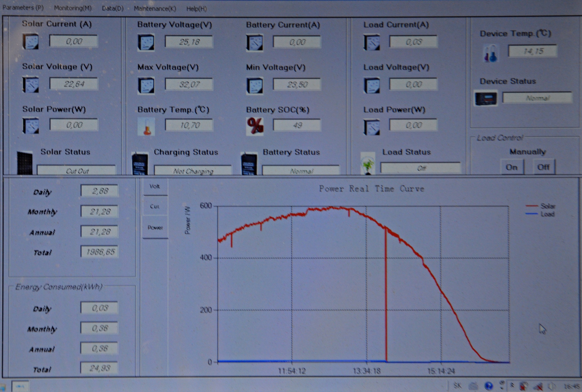The width and height of the screenshot is (582, 392).
Task: Click the Device Temp thermometer icon
Action: point(491,54)
